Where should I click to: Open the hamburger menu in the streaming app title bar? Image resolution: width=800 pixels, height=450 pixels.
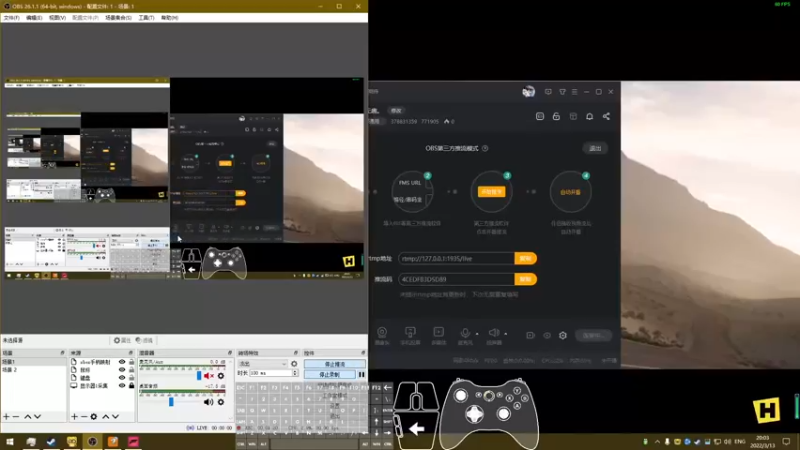coord(574,92)
